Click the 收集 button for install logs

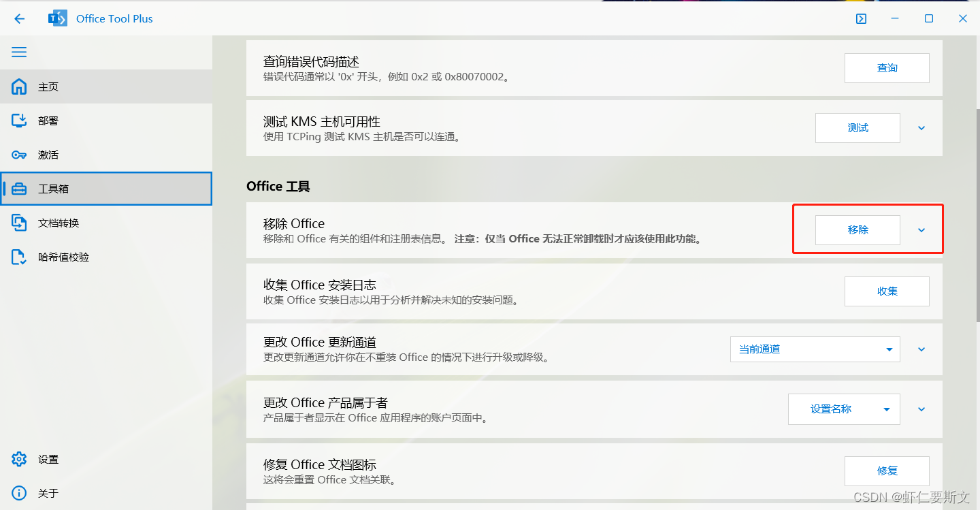click(x=887, y=291)
